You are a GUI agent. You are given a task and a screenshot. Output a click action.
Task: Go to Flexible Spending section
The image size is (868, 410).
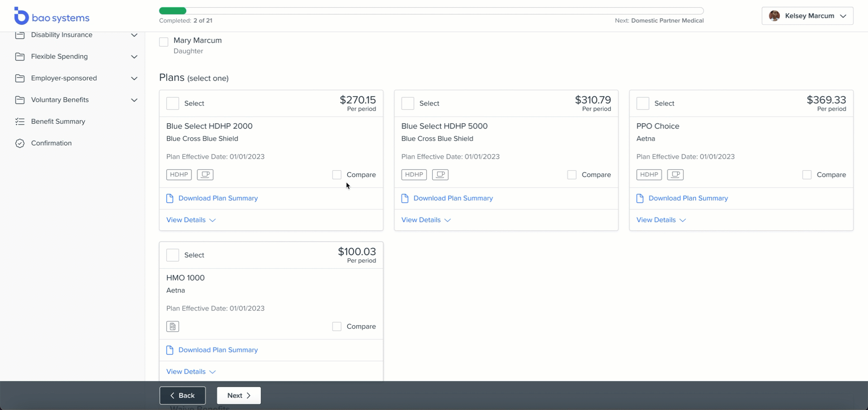[59, 56]
